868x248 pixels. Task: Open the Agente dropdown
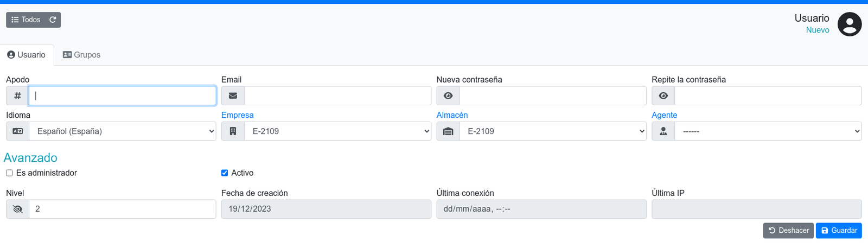[768, 131]
